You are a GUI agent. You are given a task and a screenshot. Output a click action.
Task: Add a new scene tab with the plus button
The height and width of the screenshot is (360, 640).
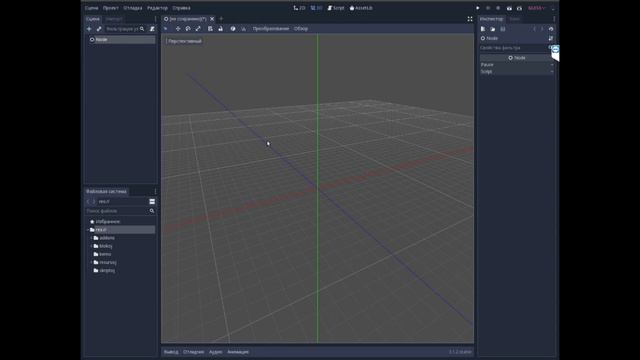221,19
